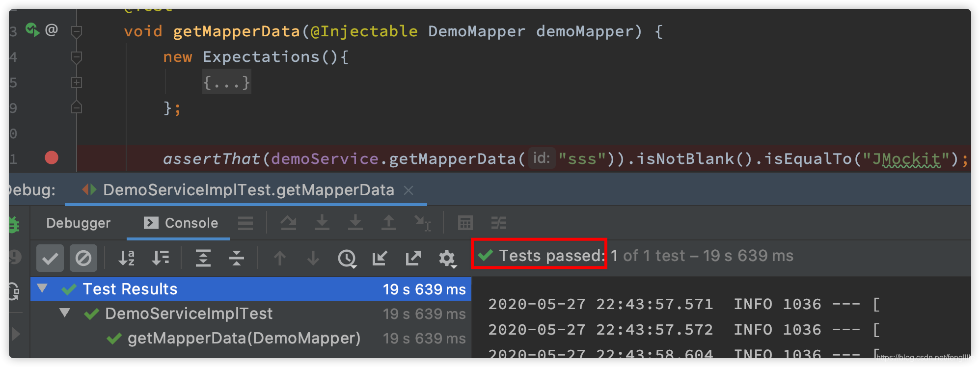Open the test history clock icon

[x=347, y=258]
